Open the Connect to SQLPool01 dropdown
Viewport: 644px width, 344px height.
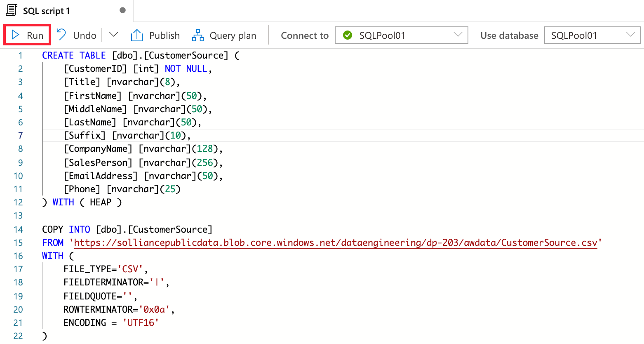point(402,35)
